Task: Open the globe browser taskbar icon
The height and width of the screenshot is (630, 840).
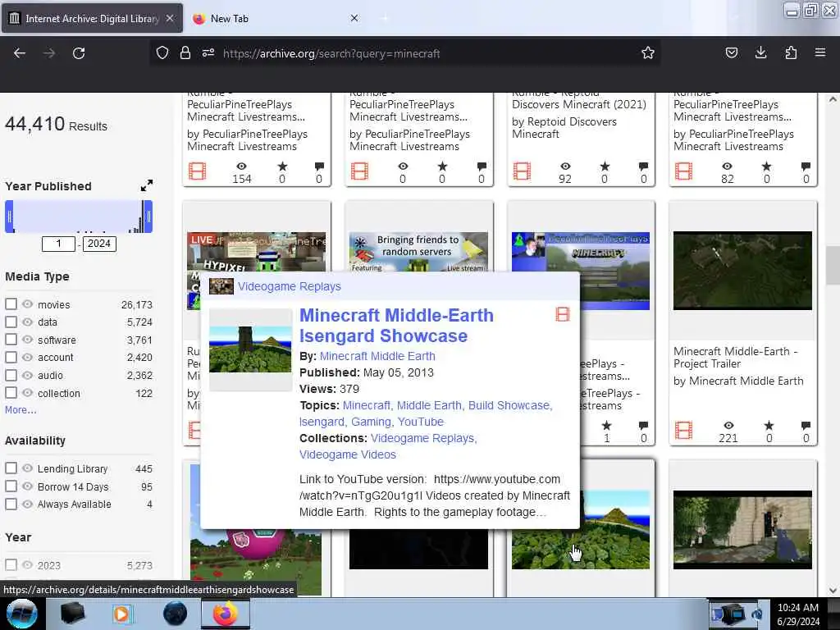Action: (176, 614)
